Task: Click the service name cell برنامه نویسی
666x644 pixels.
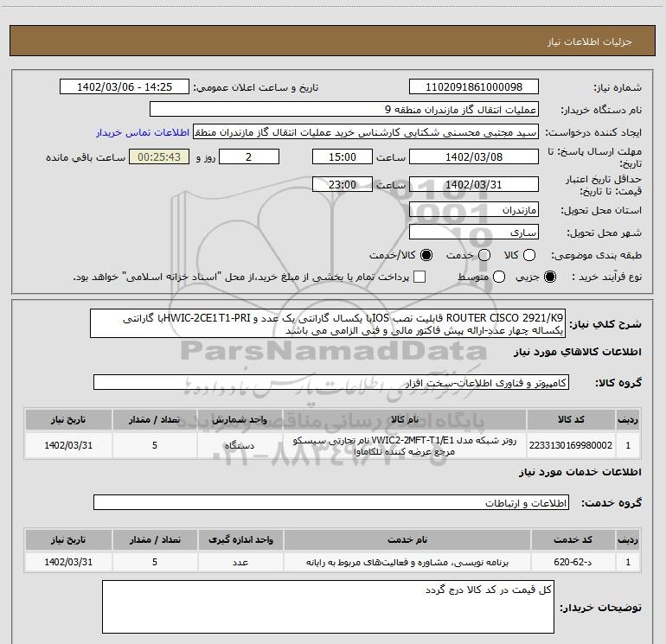Action: 407,562
